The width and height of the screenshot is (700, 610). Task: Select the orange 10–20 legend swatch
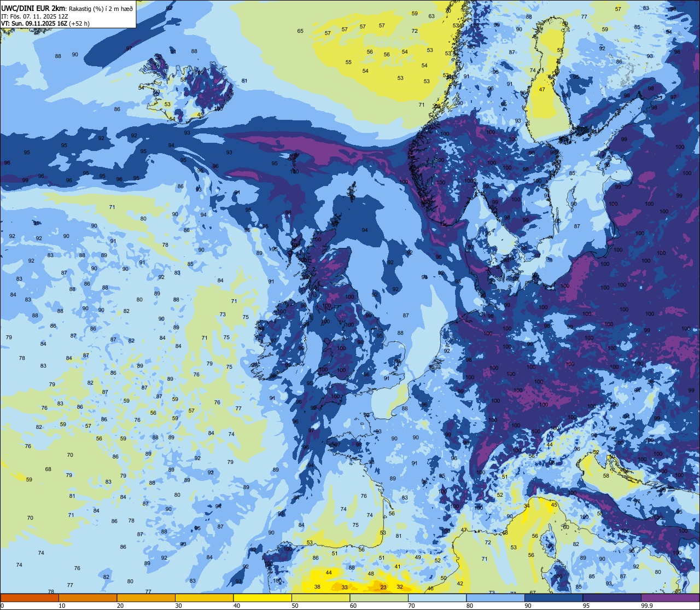pyautogui.click(x=87, y=597)
